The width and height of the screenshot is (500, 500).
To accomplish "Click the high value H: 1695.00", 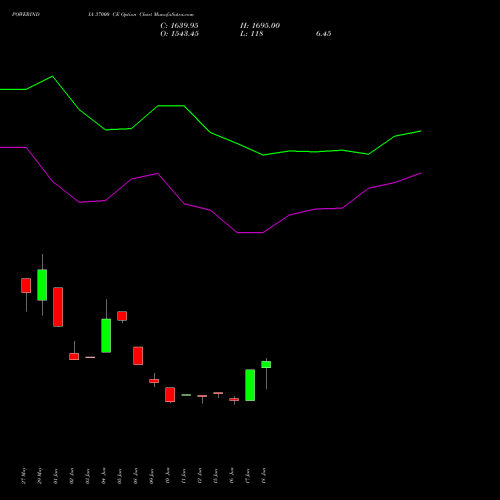I will pyautogui.click(x=260, y=26).
